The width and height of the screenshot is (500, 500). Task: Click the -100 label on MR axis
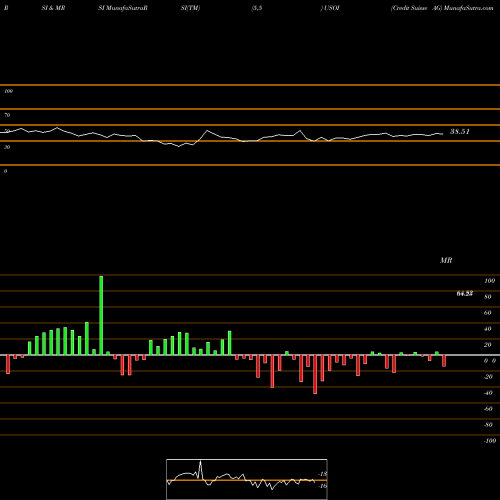[490, 441]
